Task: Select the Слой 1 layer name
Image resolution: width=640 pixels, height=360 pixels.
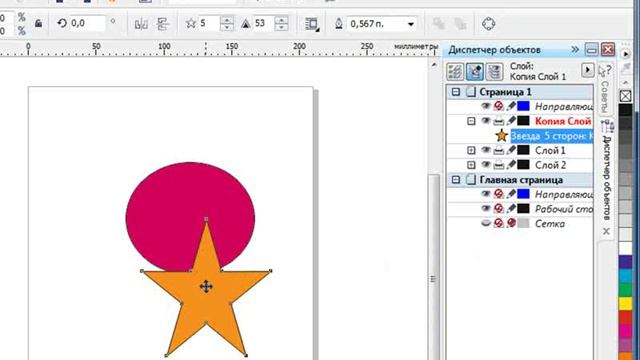Action: click(550, 150)
